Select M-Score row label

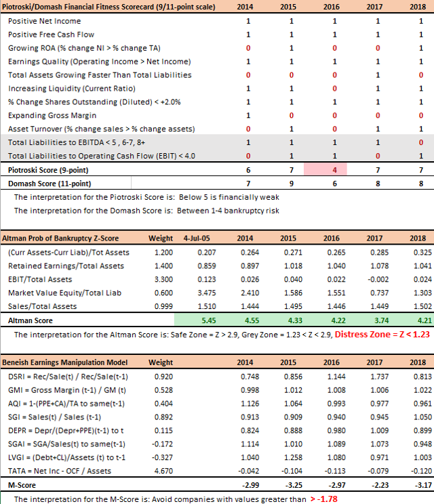(x=22, y=485)
